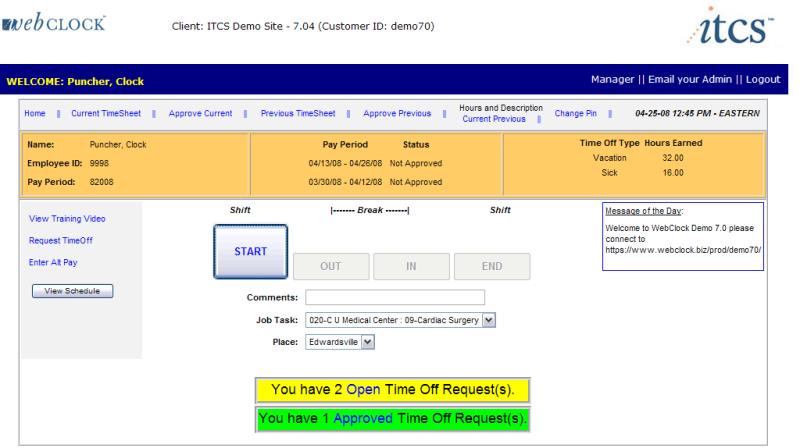Click the START shift button
The image size is (800, 448).
coord(251,252)
